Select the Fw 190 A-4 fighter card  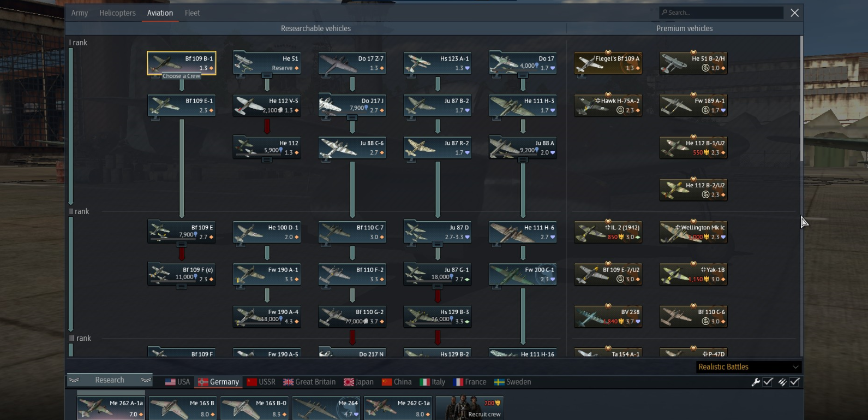point(267,316)
